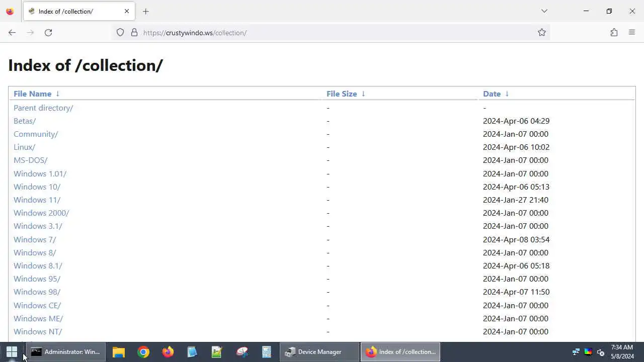Open the Windows ME/ folder
Viewport: 644px width, 362px height.
(38, 318)
